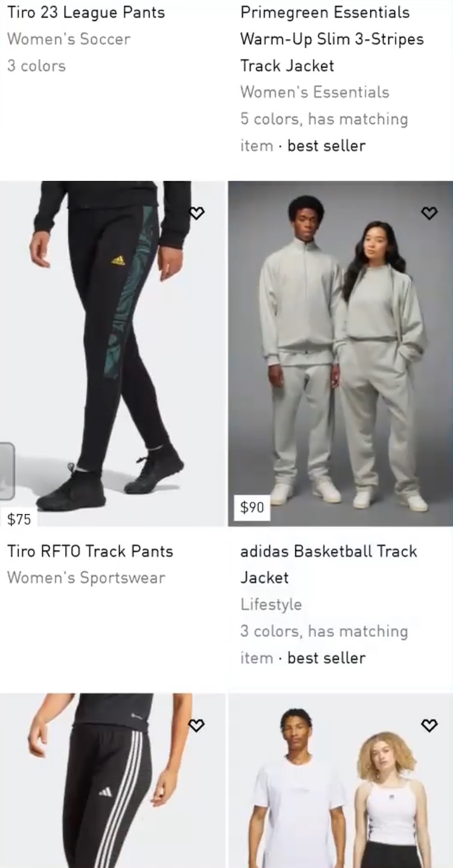Image resolution: width=453 pixels, height=868 pixels.
Task: View the black 3-stripes leggings product photo
Action: point(112,780)
